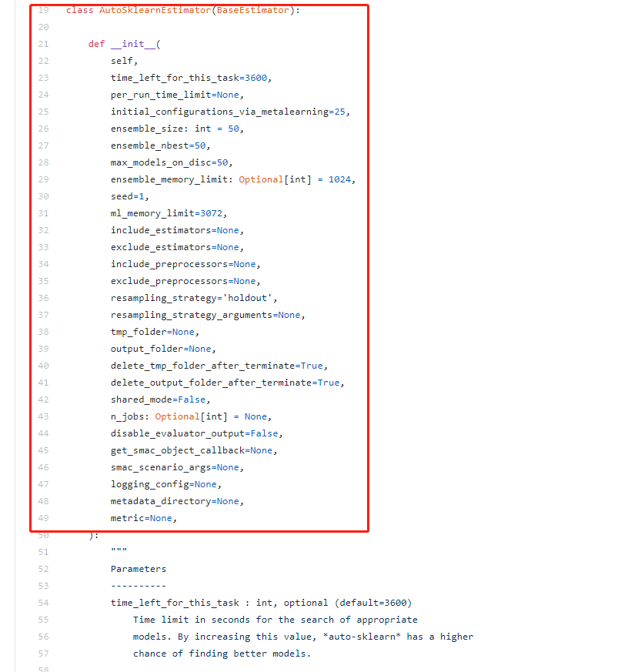Click line number 57
631x672 pixels.
click(43, 654)
